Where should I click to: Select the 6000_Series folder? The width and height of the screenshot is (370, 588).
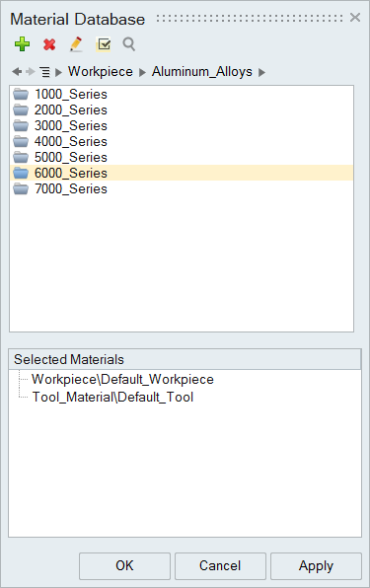(182, 173)
